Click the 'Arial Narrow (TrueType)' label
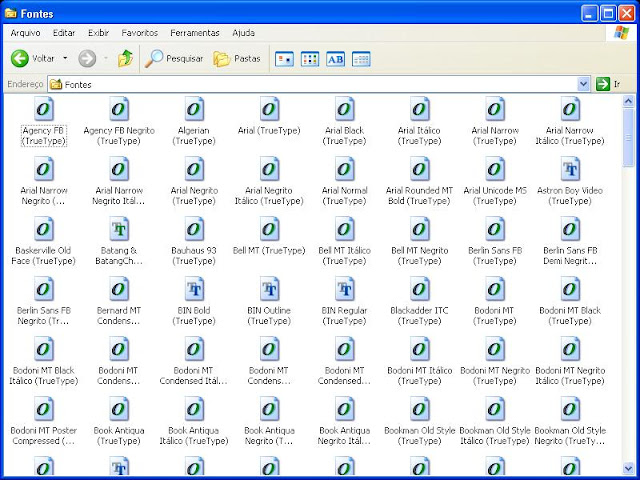Screen dimensions: 640x480 coord(495,136)
